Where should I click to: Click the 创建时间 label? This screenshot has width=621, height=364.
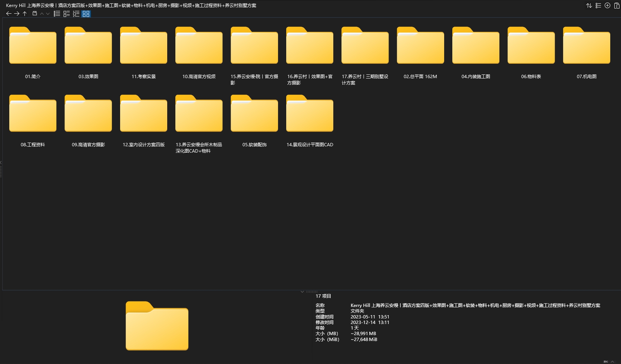324,317
